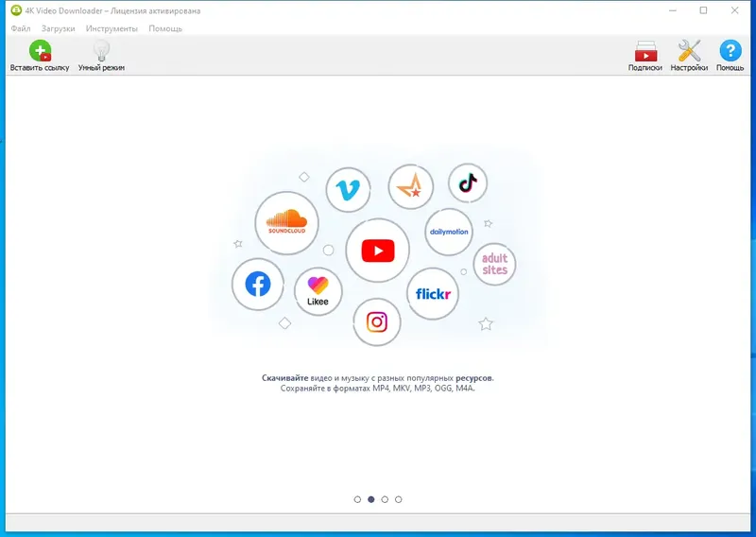Image resolution: width=756 pixels, height=537 pixels.
Task: Minimize the 4K Video Downloader window
Action: click(673, 10)
